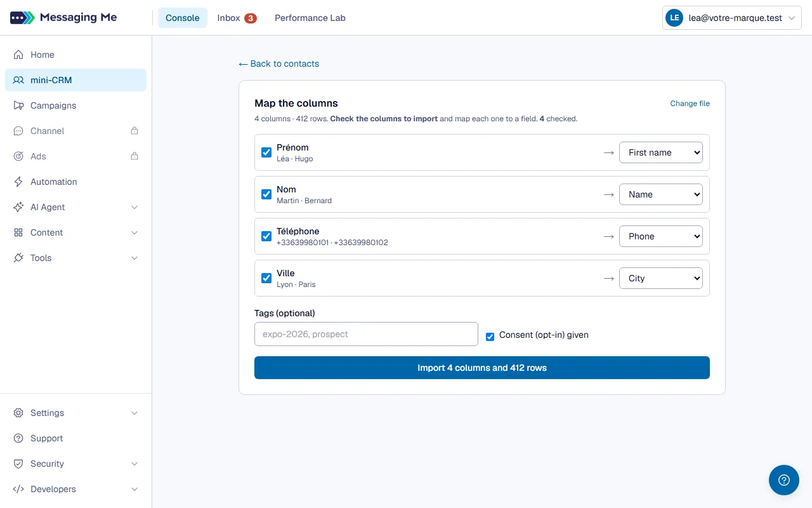Uncheck the Téléphone column checkbox
This screenshot has width=812, height=508.
[266, 236]
